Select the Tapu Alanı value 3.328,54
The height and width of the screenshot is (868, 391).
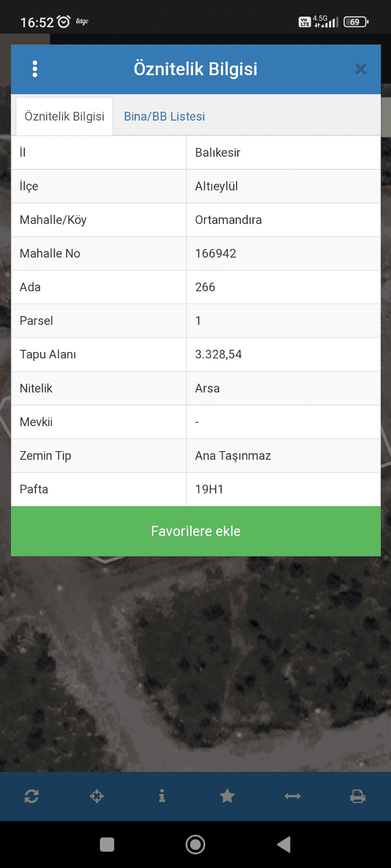(x=218, y=354)
